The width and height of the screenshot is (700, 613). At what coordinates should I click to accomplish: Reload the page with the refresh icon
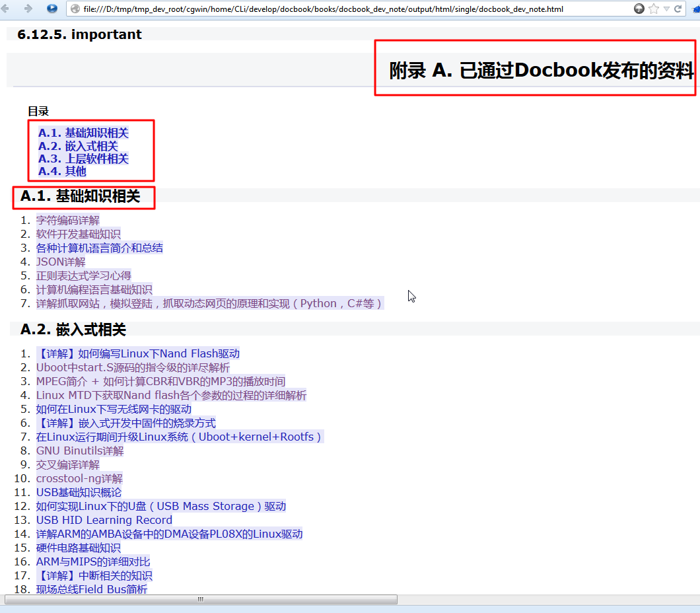click(678, 9)
